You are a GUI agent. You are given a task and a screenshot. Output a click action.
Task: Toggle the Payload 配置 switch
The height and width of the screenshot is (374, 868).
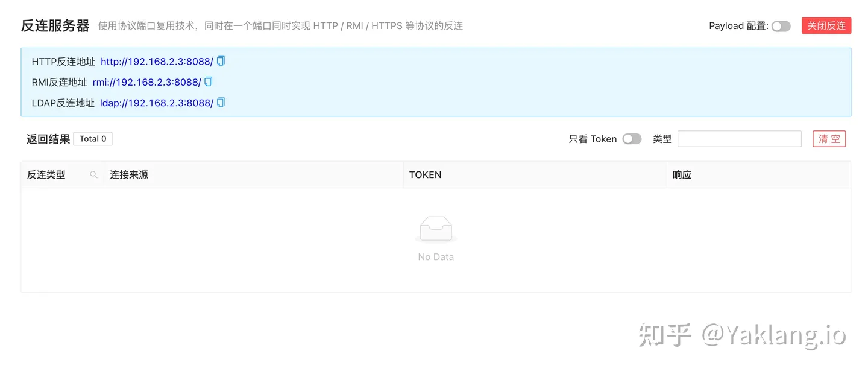[x=781, y=26]
